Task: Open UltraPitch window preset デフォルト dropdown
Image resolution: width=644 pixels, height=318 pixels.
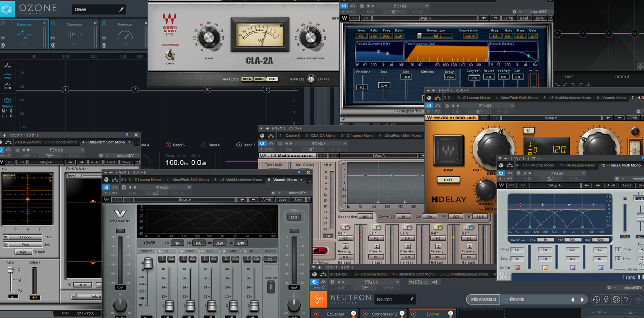Action: 57,149
